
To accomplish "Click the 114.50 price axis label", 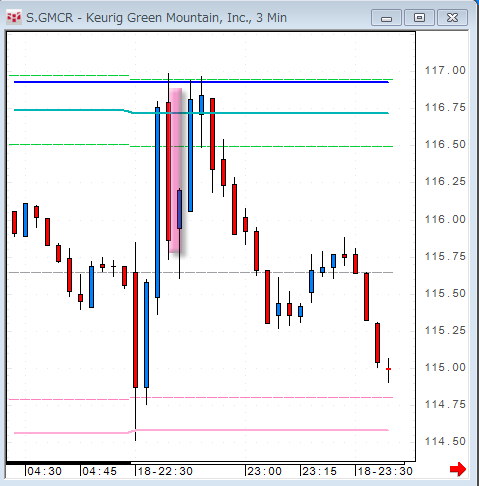I will [445, 441].
